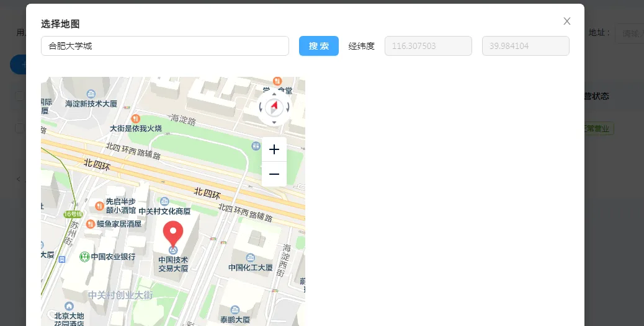Click the 选择地图 dialog title
The width and height of the screenshot is (644, 326).
click(x=60, y=24)
